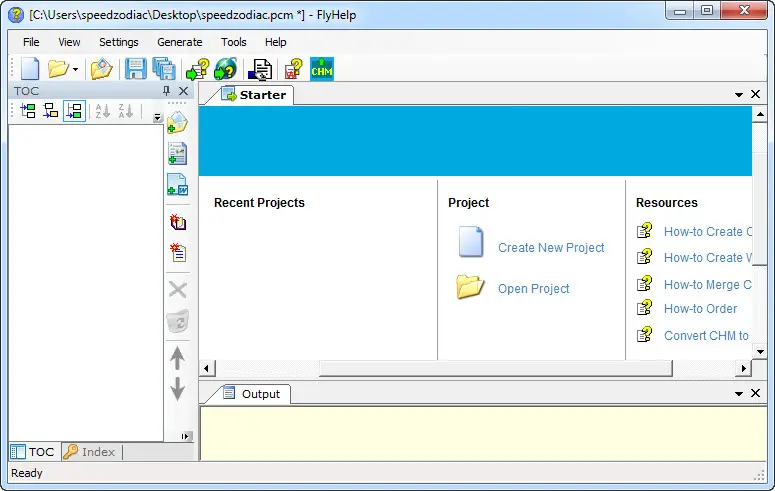Select the Starter tab

[254, 95]
